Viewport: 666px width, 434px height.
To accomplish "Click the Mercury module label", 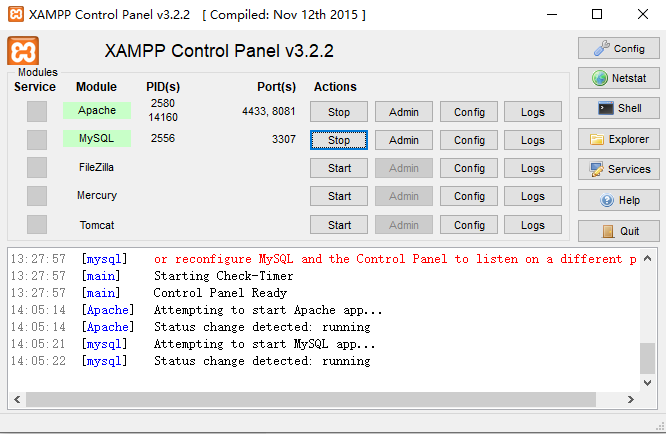I will click(97, 195).
